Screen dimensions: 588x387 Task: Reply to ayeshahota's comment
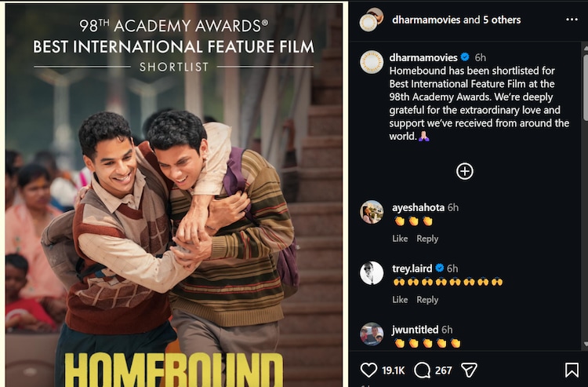pos(427,239)
